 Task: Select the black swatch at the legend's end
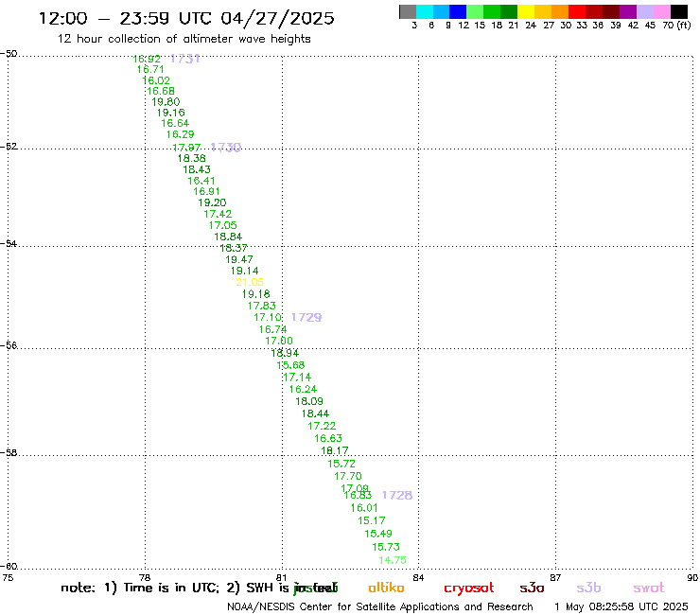click(x=679, y=11)
